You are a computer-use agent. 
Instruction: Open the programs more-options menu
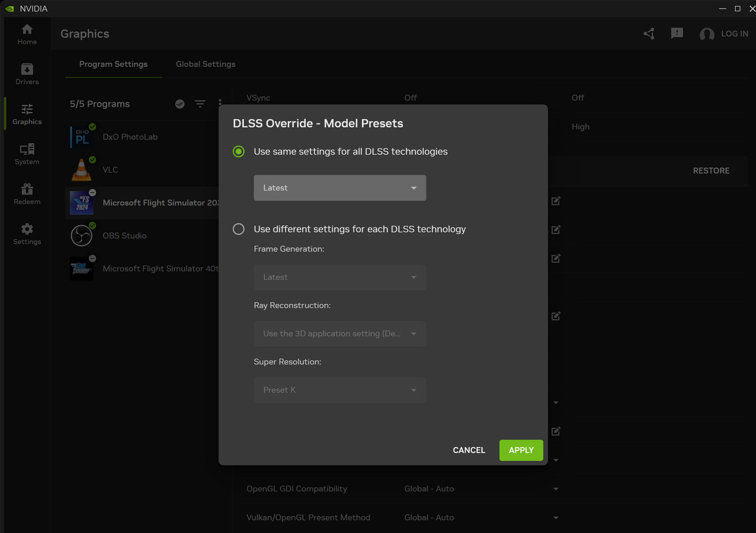(x=220, y=104)
